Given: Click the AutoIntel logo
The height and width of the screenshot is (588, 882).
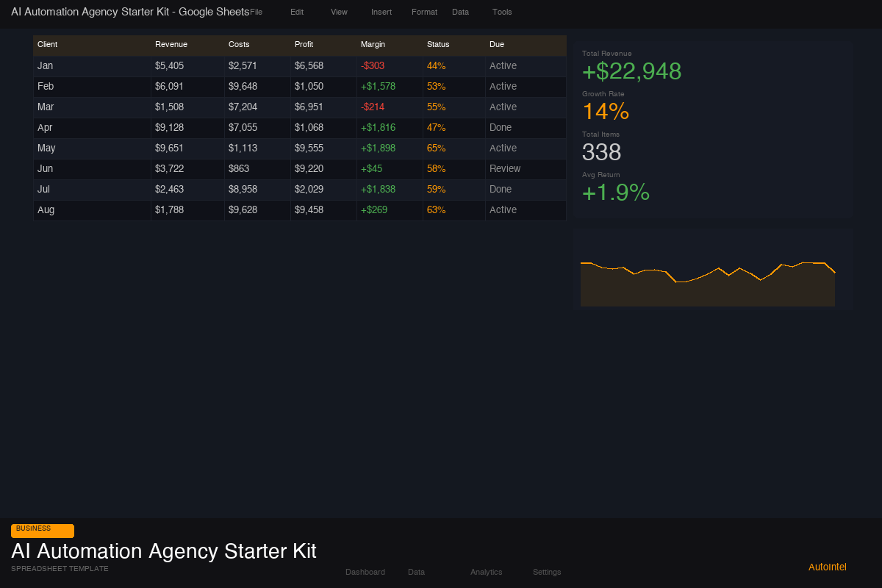Looking at the screenshot, I should point(827,567).
